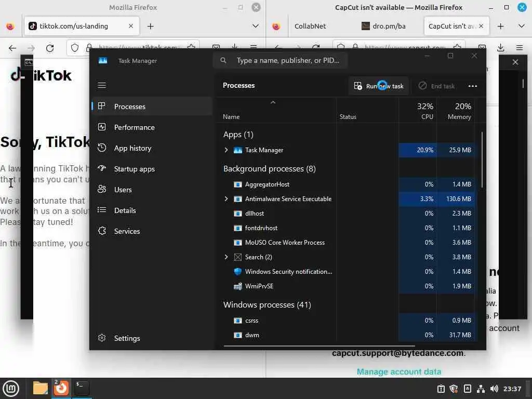Close the tiktok.com tab
The width and height of the screenshot is (532, 399).
[x=130, y=26]
